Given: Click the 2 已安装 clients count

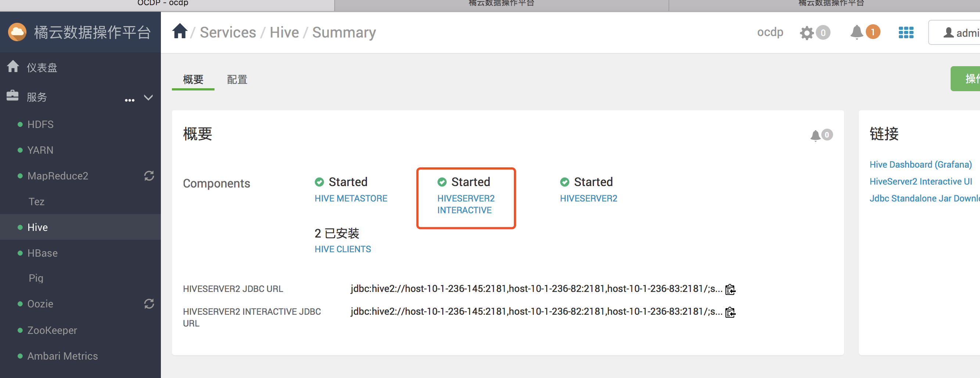Looking at the screenshot, I should (337, 233).
